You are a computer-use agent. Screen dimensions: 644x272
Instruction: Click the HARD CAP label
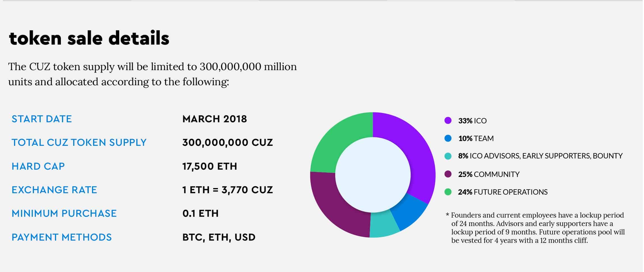(38, 166)
